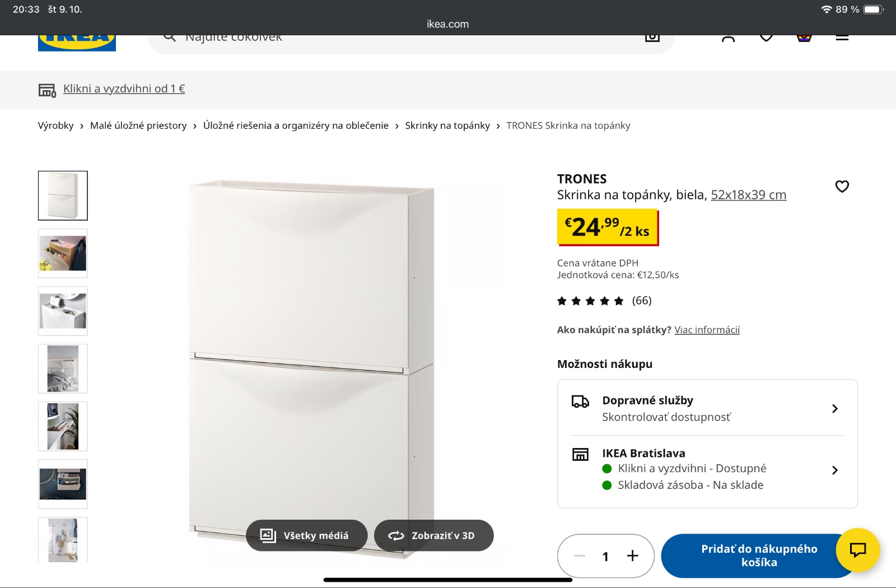Open Viac informácií instalment link
This screenshot has width=896, height=588.
707,330
